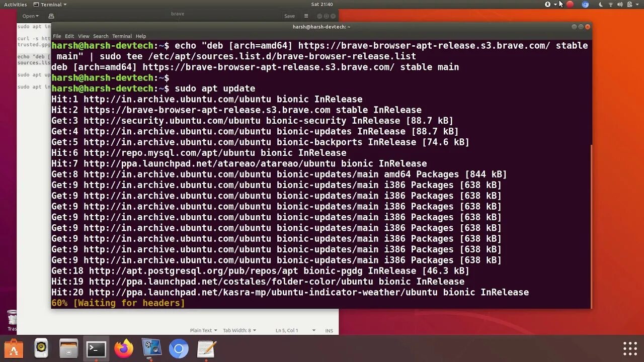Click INS insert mode indicator
644x362 pixels.
click(x=329, y=330)
